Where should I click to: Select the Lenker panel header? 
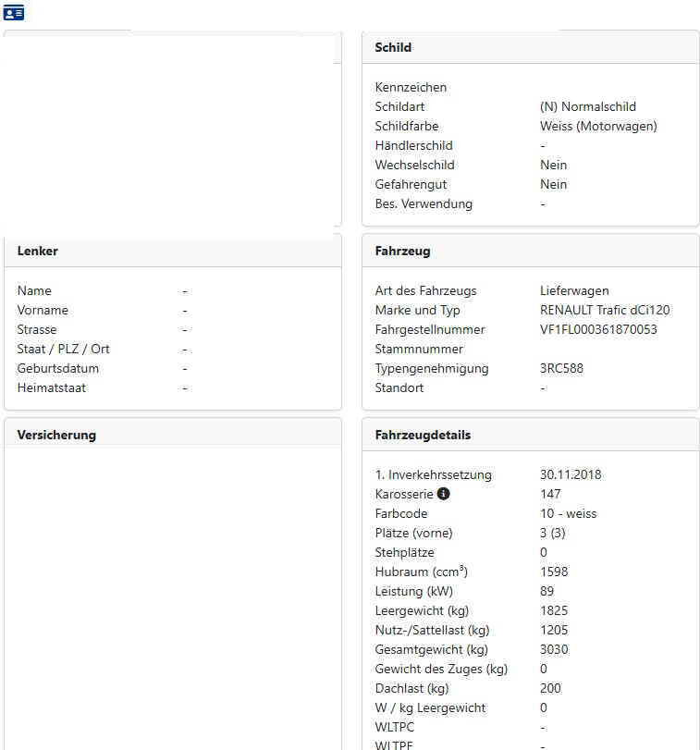(173, 252)
